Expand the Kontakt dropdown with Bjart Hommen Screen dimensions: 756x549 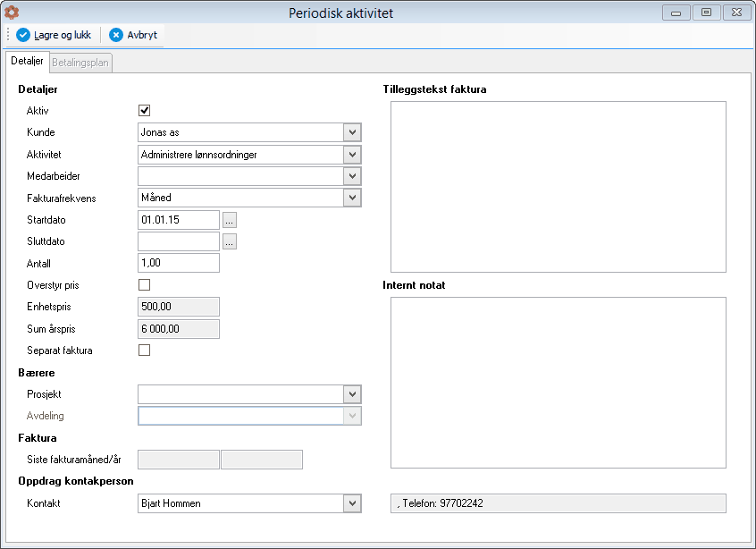click(352, 503)
